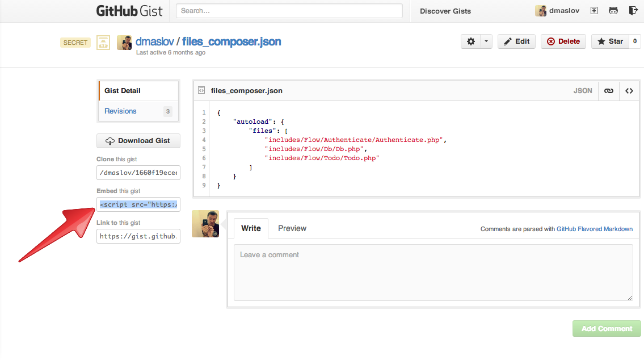Sign out using the door icon

[x=634, y=10]
